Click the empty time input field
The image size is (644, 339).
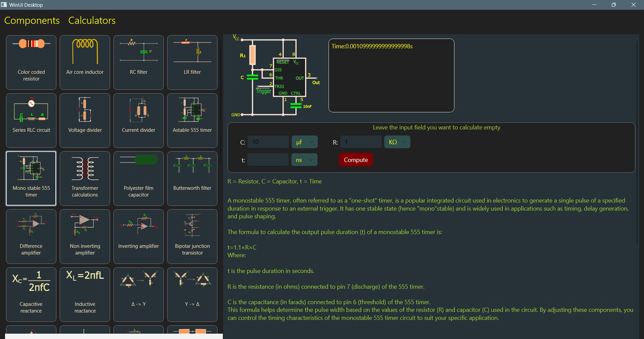(268, 159)
